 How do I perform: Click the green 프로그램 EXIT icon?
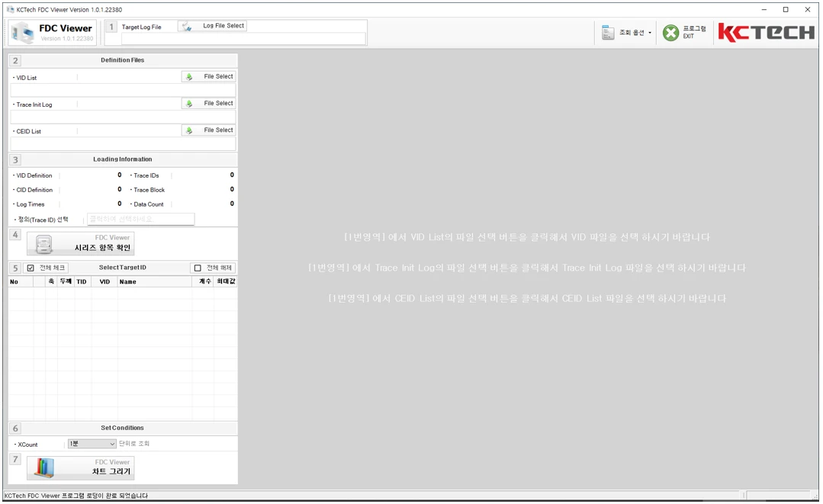[670, 33]
